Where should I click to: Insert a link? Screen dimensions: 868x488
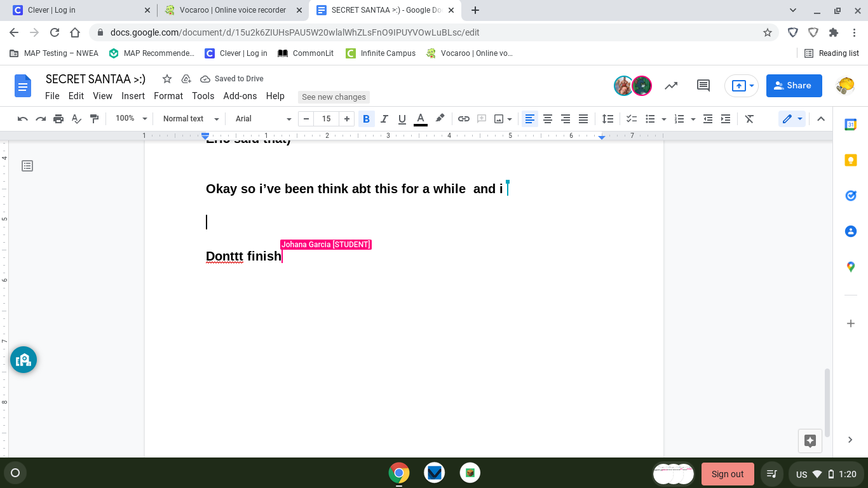point(464,119)
